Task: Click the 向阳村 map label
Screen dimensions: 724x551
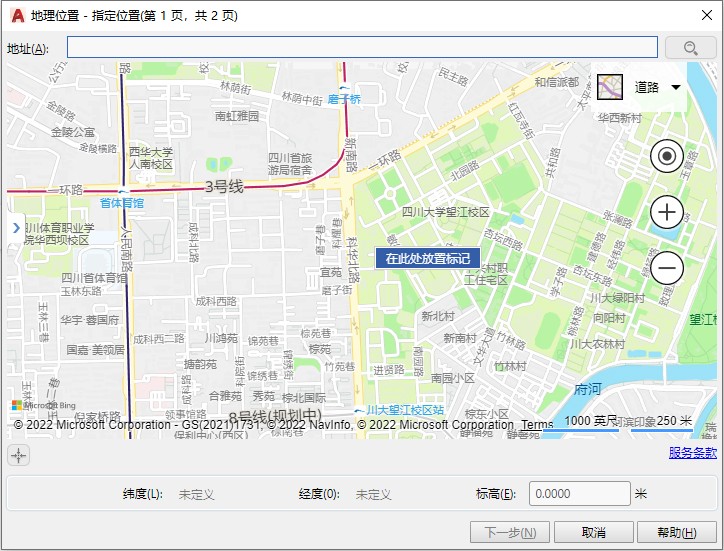Action: (x=609, y=318)
